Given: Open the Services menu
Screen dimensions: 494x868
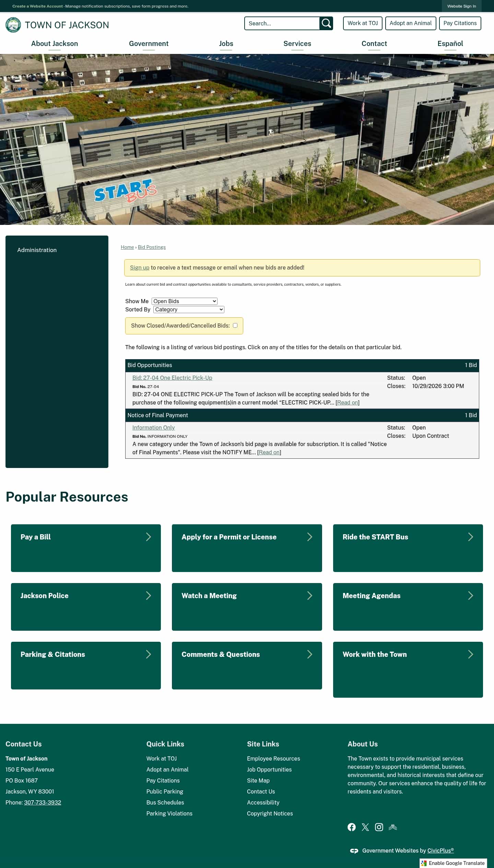Looking at the screenshot, I should (x=297, y=44).
